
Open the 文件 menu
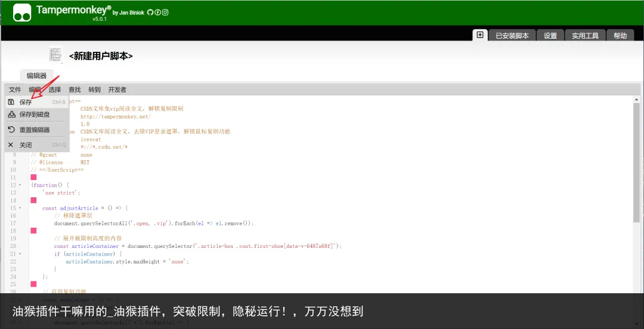[x=15, y=89]
